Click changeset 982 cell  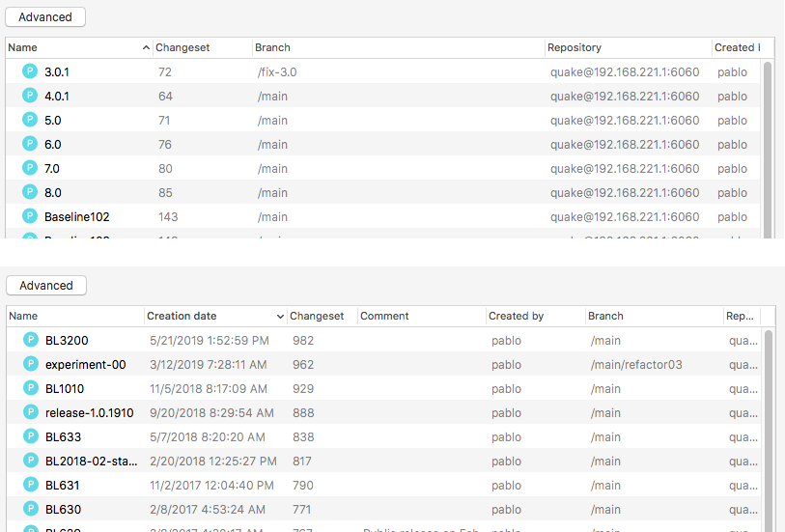303,340
